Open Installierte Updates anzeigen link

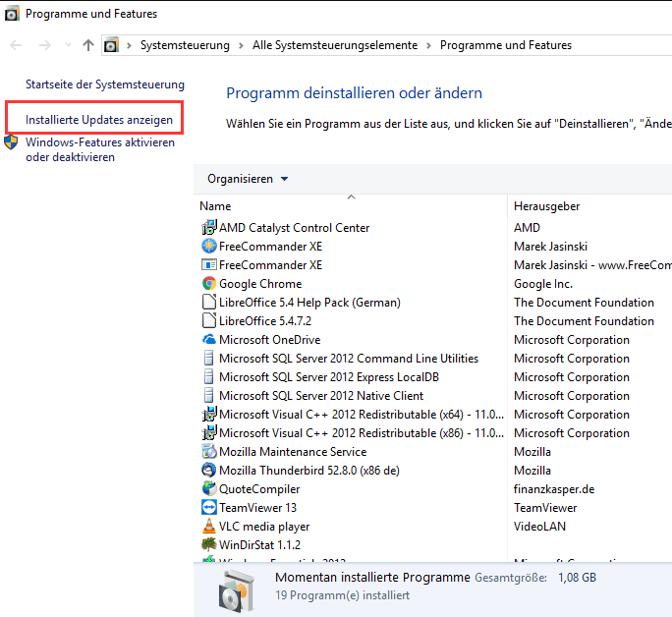99,120
